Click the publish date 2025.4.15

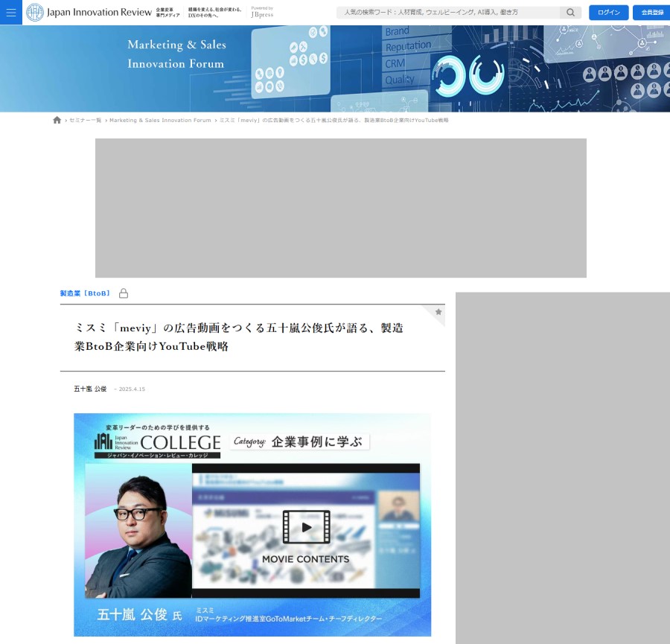pos(132,389)
